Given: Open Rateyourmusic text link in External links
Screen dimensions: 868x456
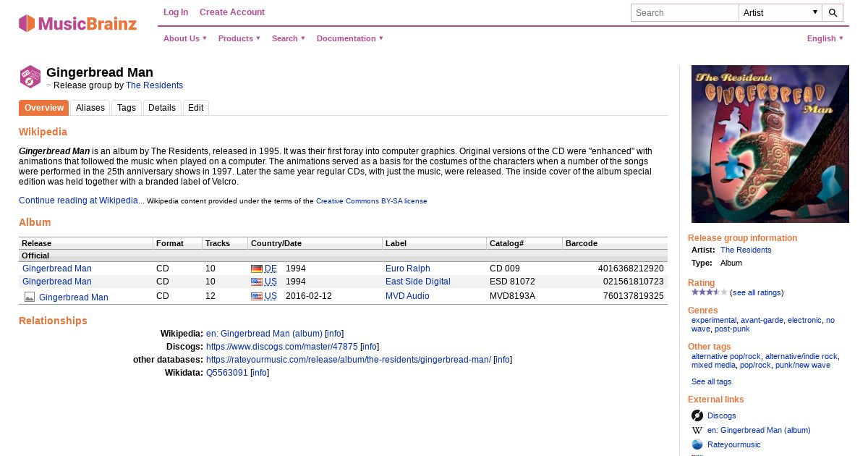Looking at the screenshot, I should [734, 444].
